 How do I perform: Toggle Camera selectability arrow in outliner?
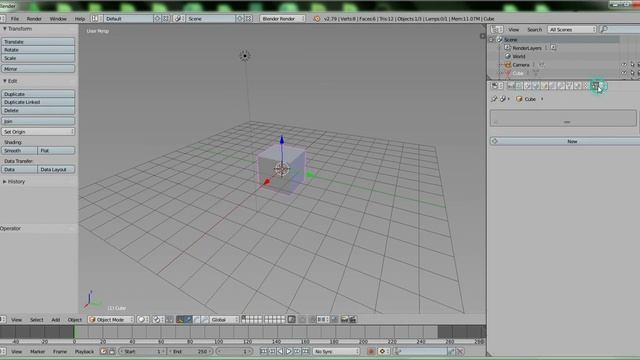[632, 65]
